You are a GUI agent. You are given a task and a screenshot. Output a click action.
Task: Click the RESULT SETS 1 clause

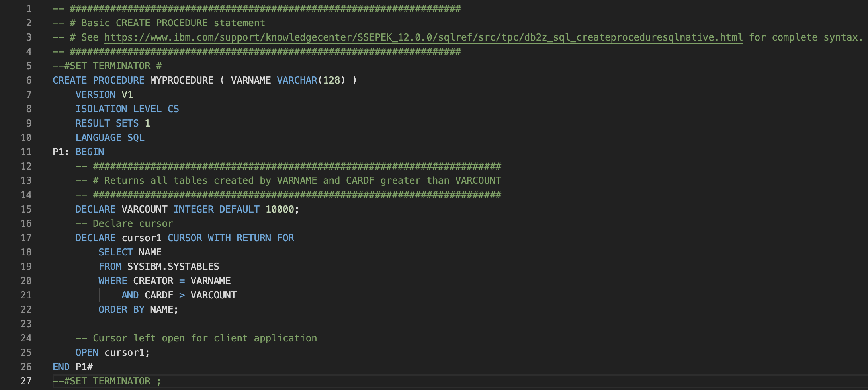click(112, 123)
